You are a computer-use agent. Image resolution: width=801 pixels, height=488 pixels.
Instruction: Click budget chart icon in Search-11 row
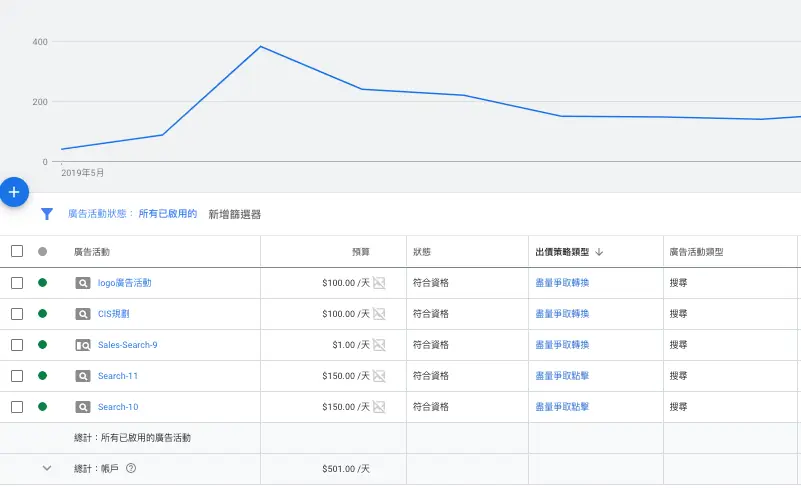379,376
